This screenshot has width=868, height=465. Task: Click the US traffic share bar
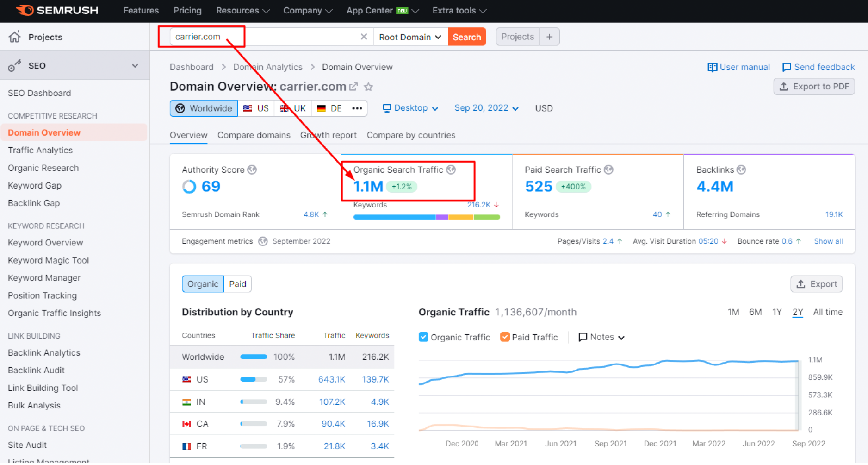(254, 379)
